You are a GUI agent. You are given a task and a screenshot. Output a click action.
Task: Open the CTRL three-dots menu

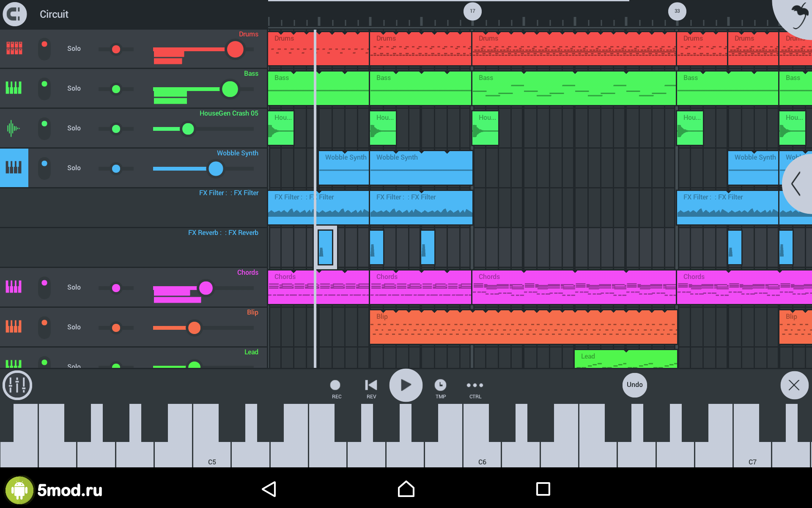(475, 385)
